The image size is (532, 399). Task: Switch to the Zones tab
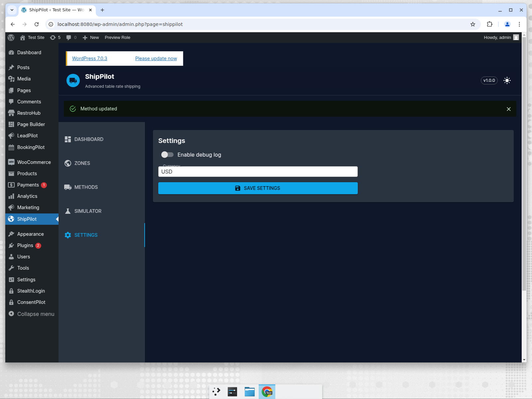click(x=102, y=163)
